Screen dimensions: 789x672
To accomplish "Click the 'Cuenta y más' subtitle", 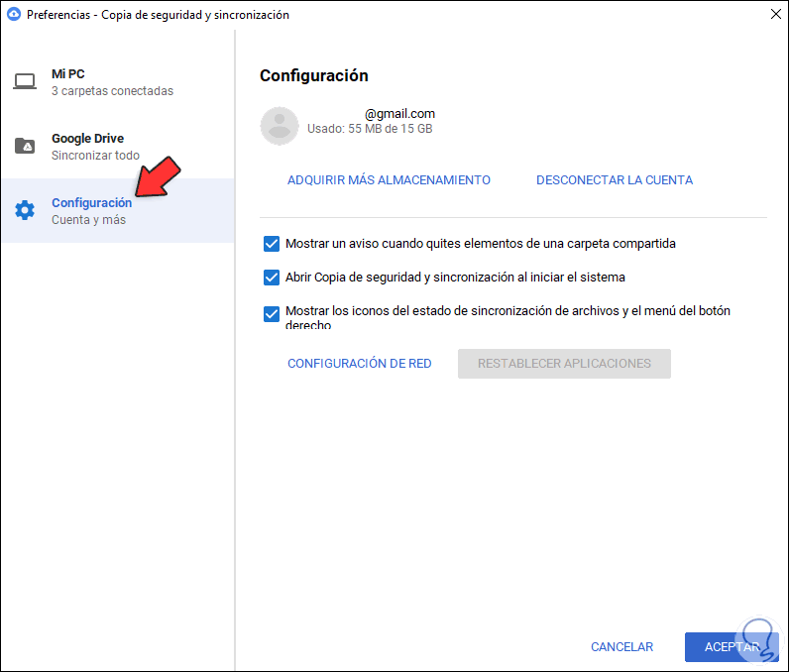I will [x=88, y=220].
